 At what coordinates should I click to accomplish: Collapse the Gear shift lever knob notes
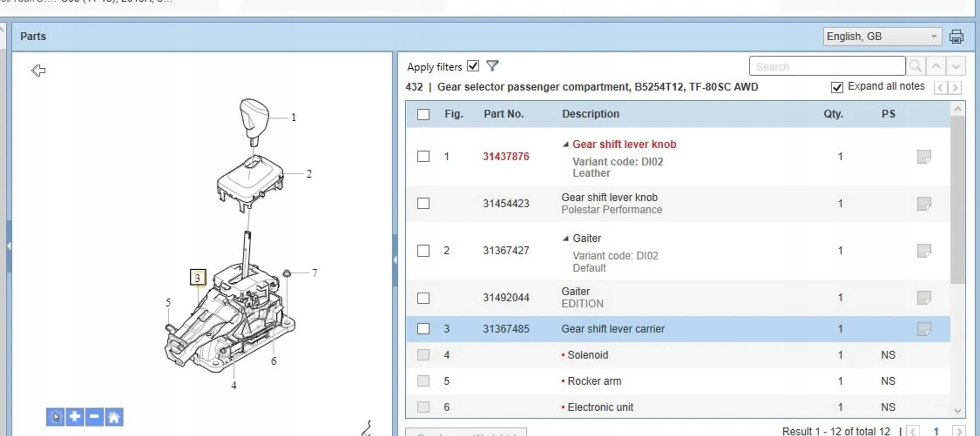(x=565, y=145)
